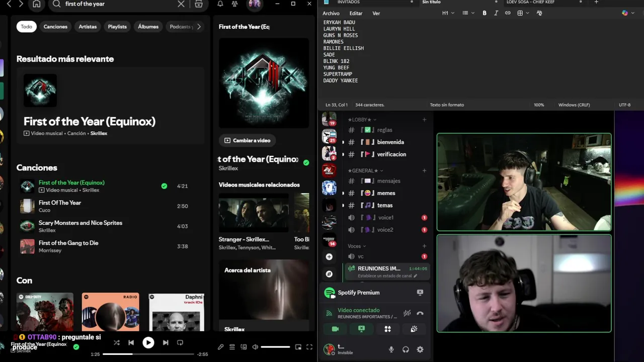Open the table dropdown in Notepad
Image resolution: width=644 pixels, height=362 pixels.
click(x=523, y=13)
